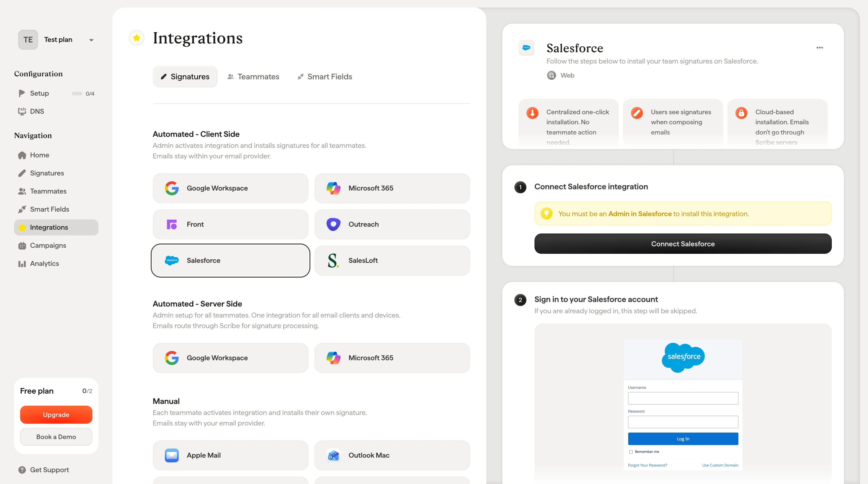Select client-side Google Workspace integration
This screenshot has height=484, width=868.
pos(231,188)
